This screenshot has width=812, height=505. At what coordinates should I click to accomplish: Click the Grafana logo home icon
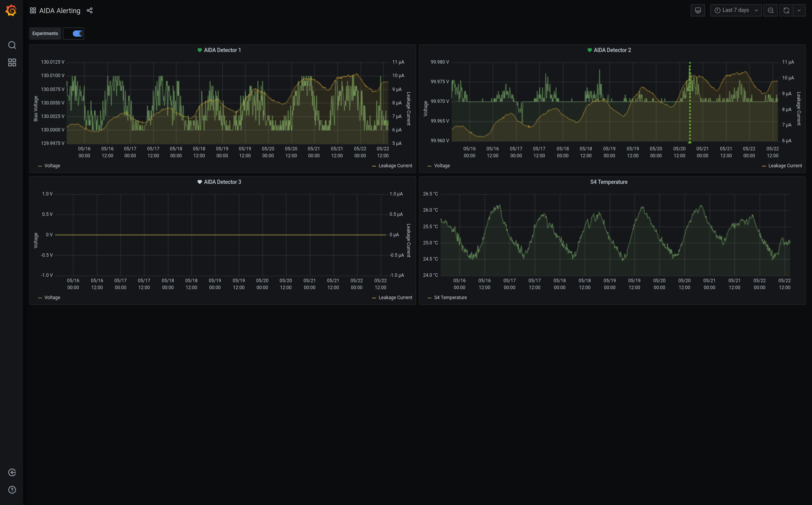(11, 10)
